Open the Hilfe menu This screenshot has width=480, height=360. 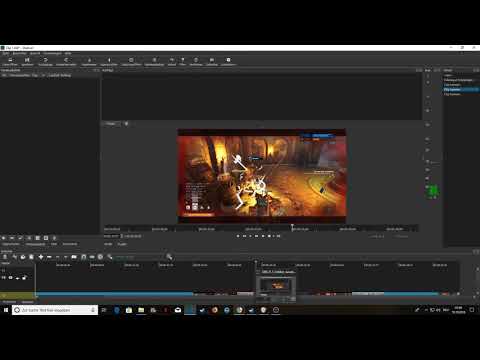pos(68,53)
